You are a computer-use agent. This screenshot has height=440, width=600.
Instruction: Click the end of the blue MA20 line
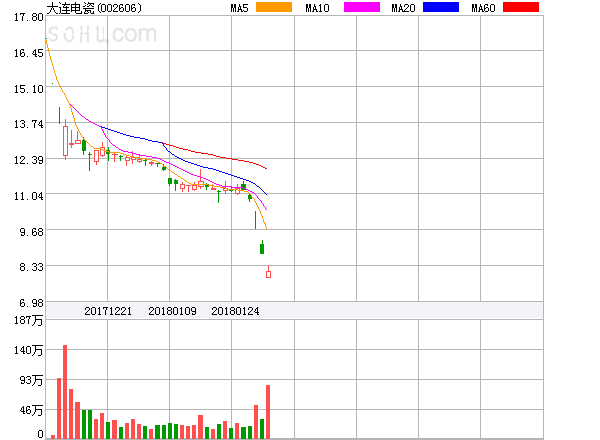tap(267, 194)
